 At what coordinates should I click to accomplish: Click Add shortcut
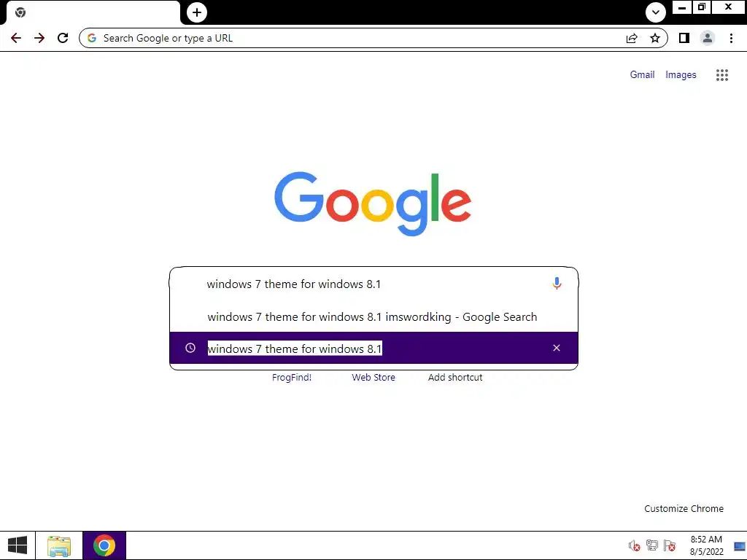click(x=455, y=377)
